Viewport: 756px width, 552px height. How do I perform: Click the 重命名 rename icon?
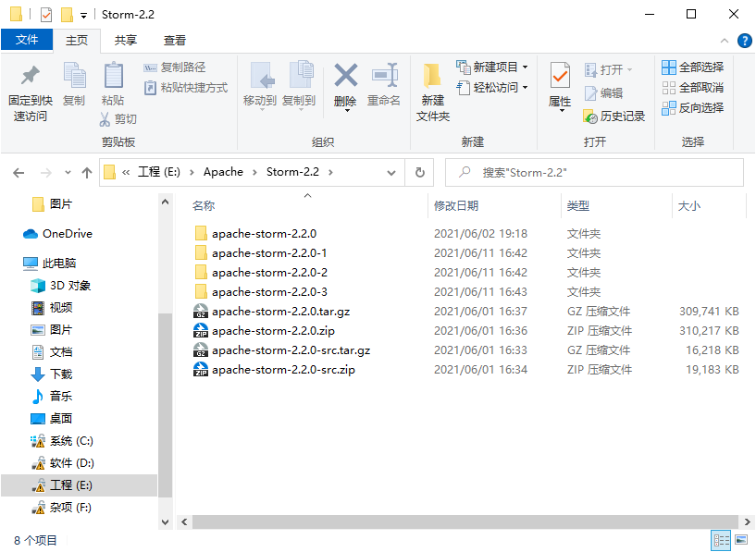point(384,76)
